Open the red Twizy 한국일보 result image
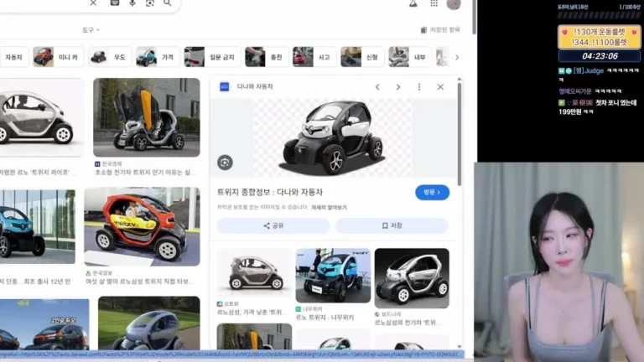644x362 pixels. click(142, 226)
